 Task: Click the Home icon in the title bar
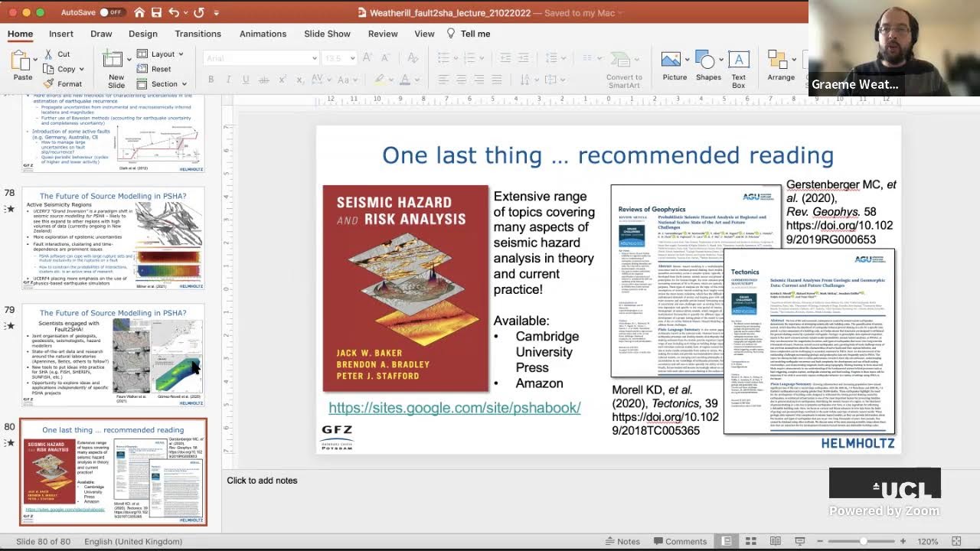click(139, 12)
